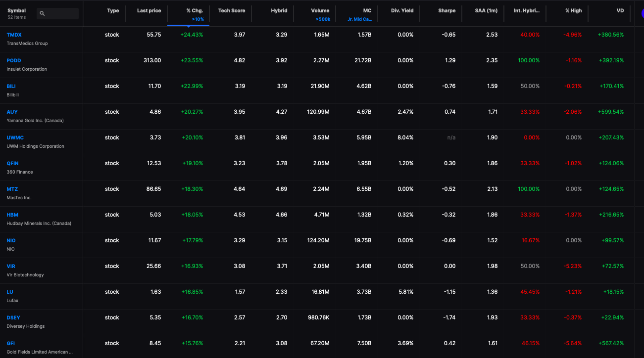Select the Yamana Gold Inc. (Canada) name
Image resolution: width=644 pixels, height=358 pixels.
[35, 121]
